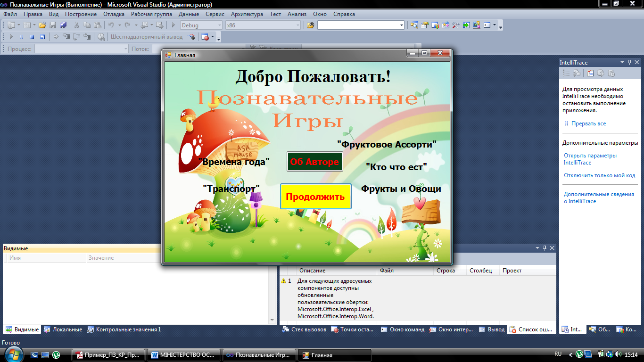This screenshot has width=644, height=362.
Task: Click the Copy icon in toolbar
Action: click(x=87, y=25)
